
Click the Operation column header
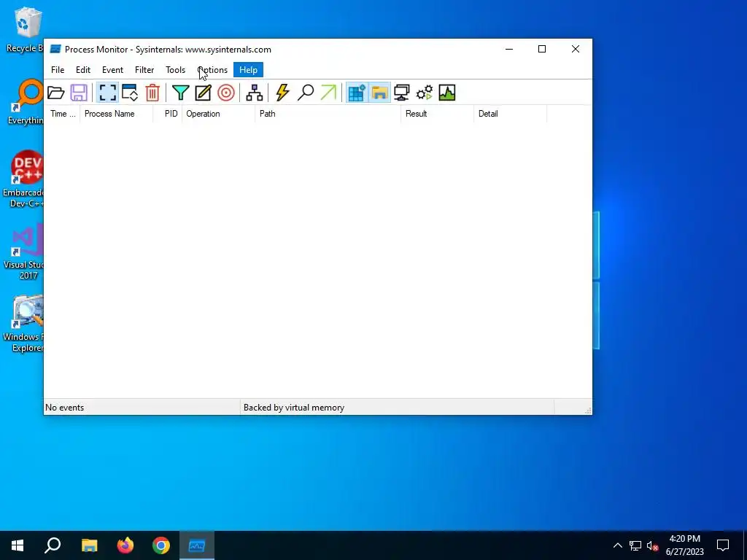pyautogui.click(x=219, y=114)
